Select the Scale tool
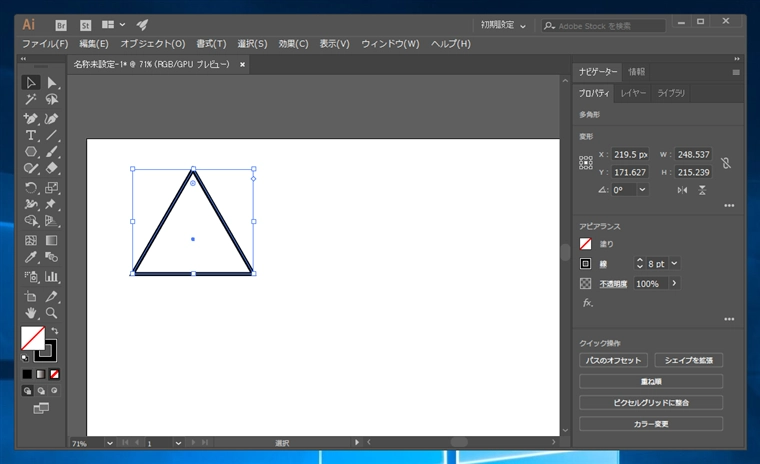 point(51,188)
